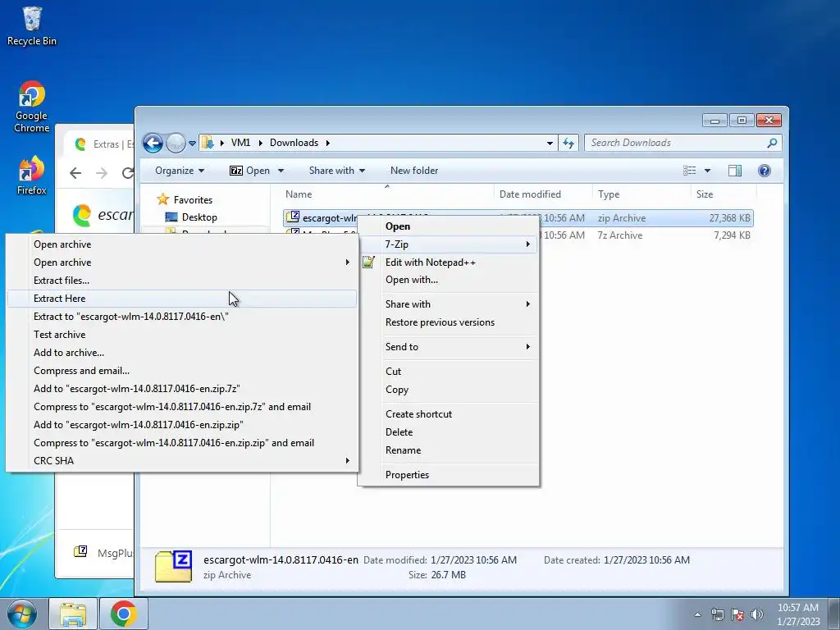Click the volume speaker tray icon
Viewport: 840px width, 630px height.
point(756,614)
